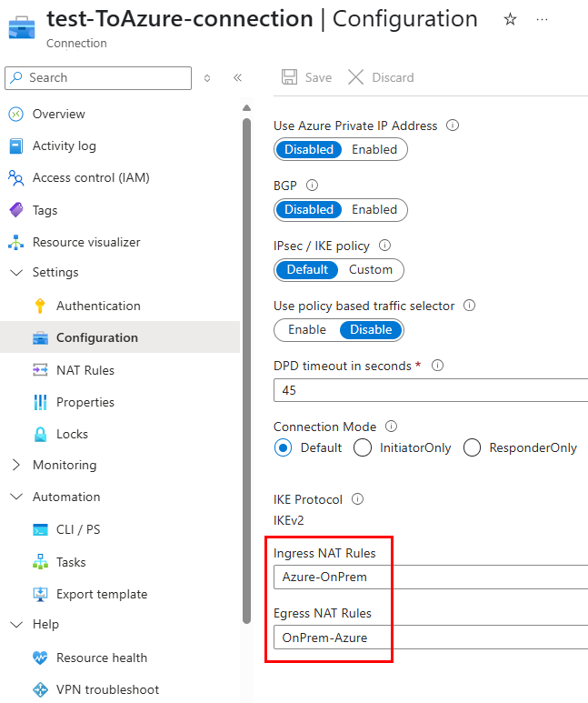Viewport: 588px width, 703px height.
Task: Show info for IKE Protocol
Action: 357,499
